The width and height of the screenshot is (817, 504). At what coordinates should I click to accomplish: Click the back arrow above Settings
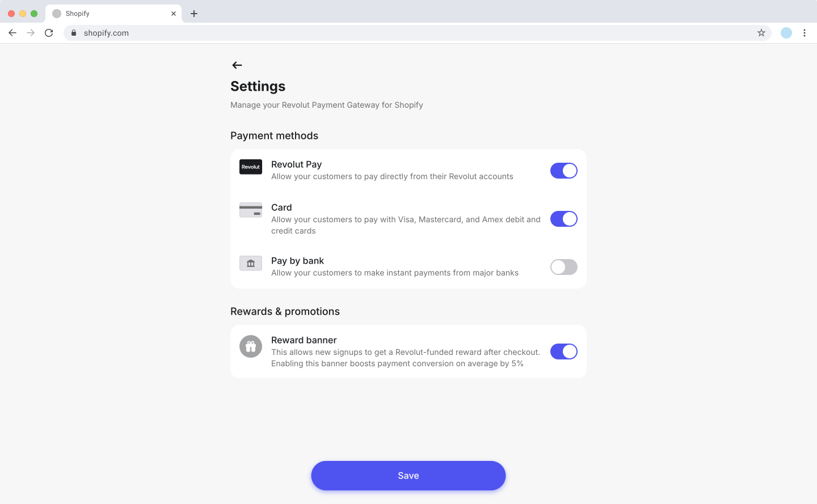coord(237,65)
